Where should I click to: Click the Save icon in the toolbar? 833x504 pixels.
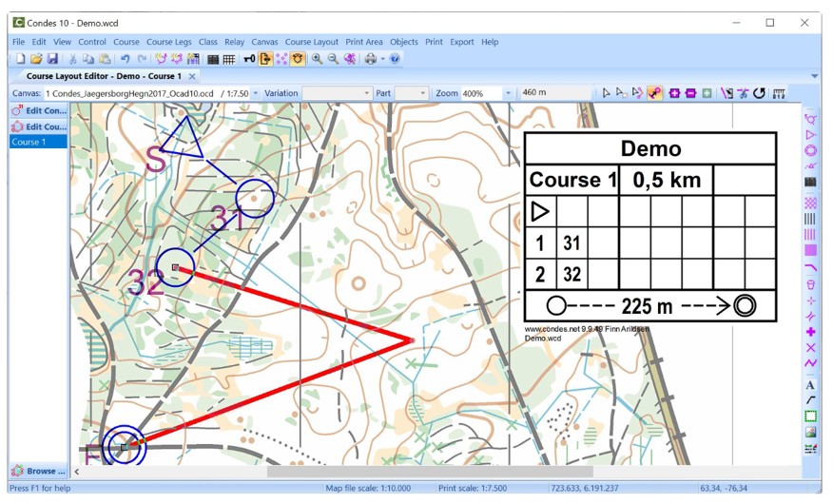pos(53,59)
